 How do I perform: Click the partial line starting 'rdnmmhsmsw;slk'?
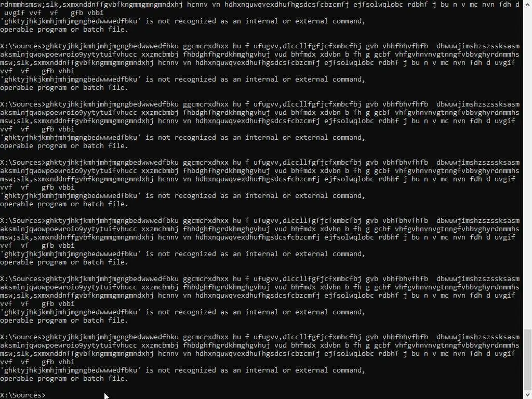(x=260, y=5)
